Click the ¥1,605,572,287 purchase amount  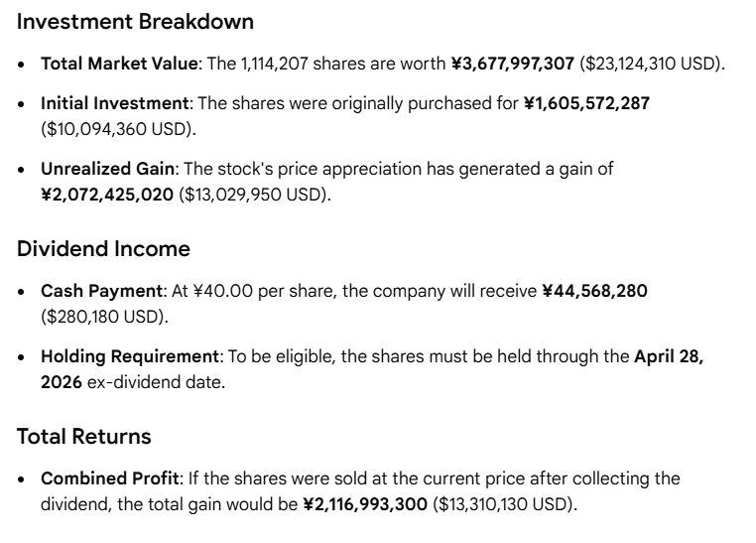coord(586,103)
